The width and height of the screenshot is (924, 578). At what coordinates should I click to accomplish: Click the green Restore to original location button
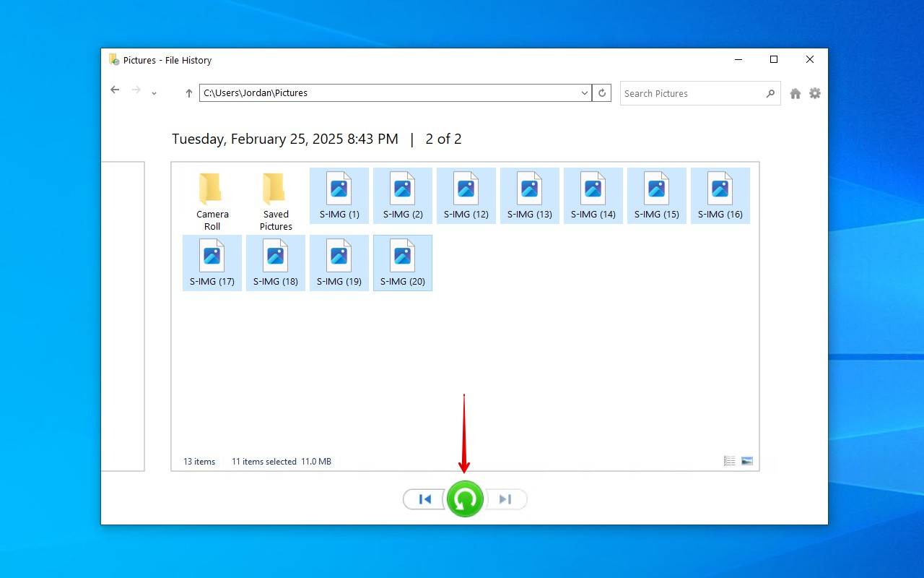[x=464, y=499]
